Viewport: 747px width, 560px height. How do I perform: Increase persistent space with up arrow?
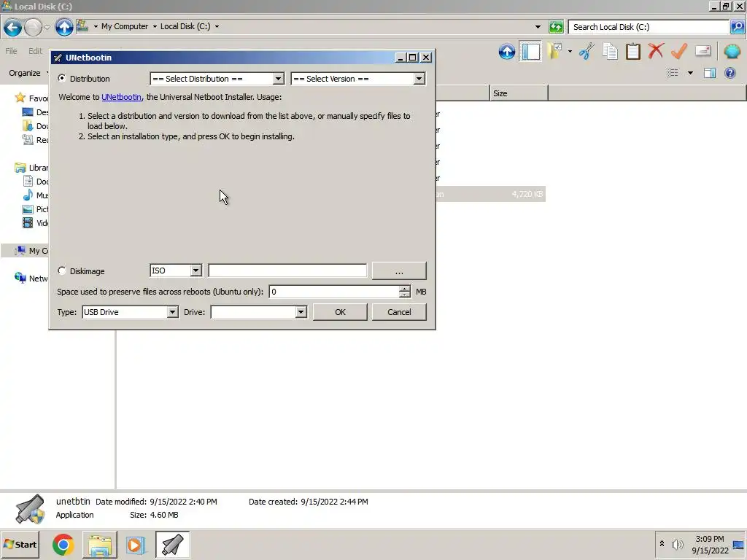tap(404, 288)
